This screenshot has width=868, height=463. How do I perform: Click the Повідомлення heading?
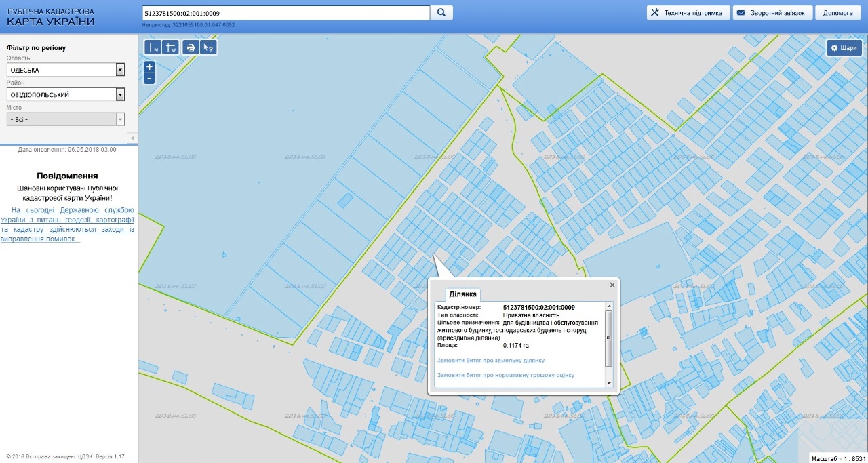point(67,176)
